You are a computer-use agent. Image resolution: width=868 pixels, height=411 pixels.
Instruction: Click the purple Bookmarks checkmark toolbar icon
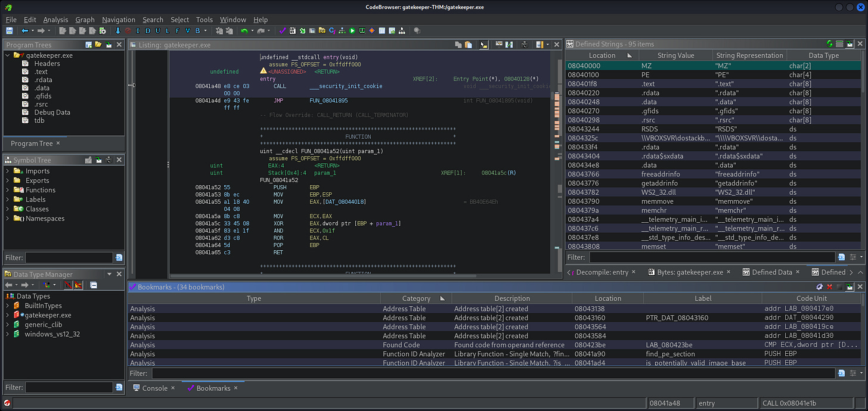click(x=283, y=30)
